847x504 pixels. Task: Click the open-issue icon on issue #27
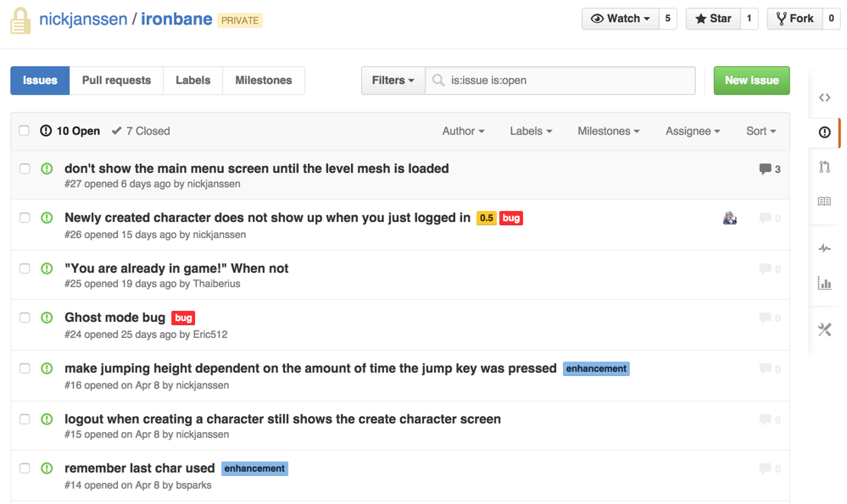pyautogui.click(x=47, y=169)
